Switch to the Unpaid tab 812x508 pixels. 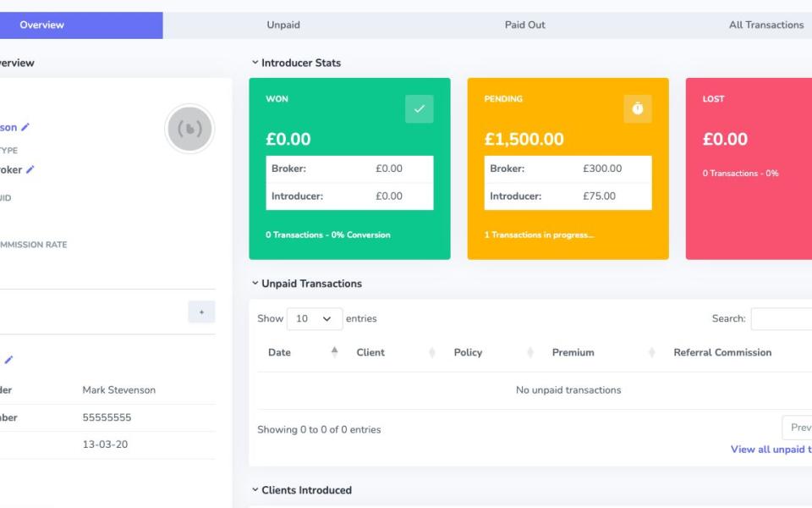283,25
